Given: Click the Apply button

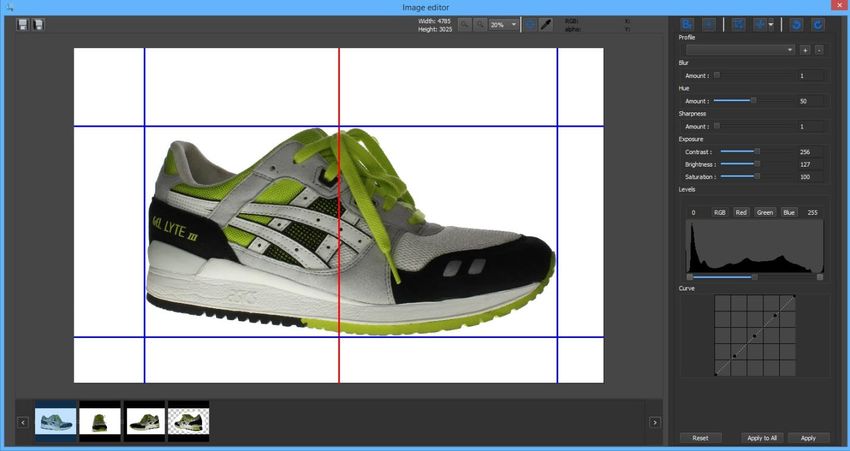Looking at the screenshot, I should (808, 438).
